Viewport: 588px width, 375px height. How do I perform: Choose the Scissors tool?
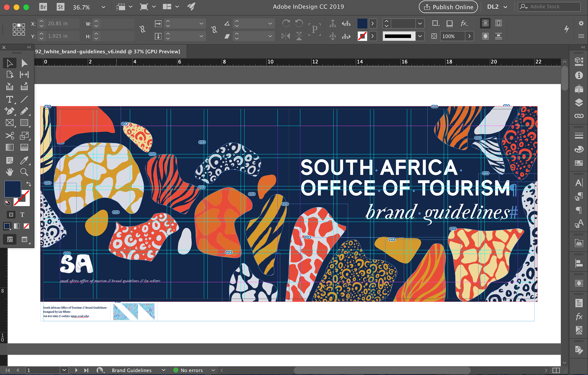10,135
